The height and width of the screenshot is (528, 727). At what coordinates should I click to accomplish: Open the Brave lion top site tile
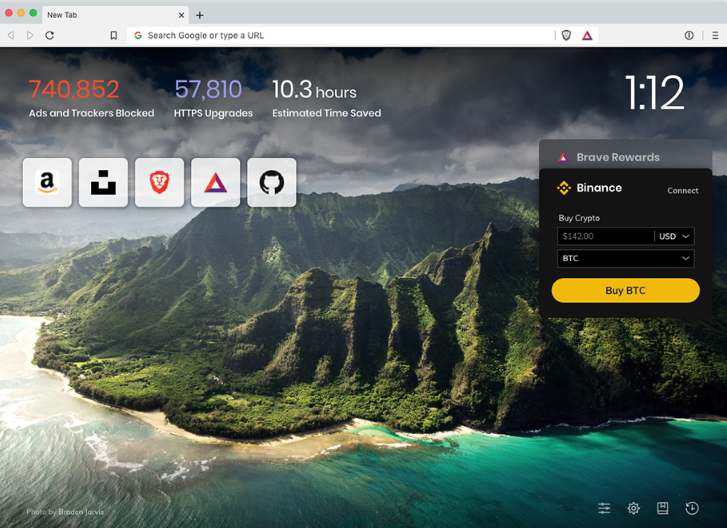tap(159, 182)
